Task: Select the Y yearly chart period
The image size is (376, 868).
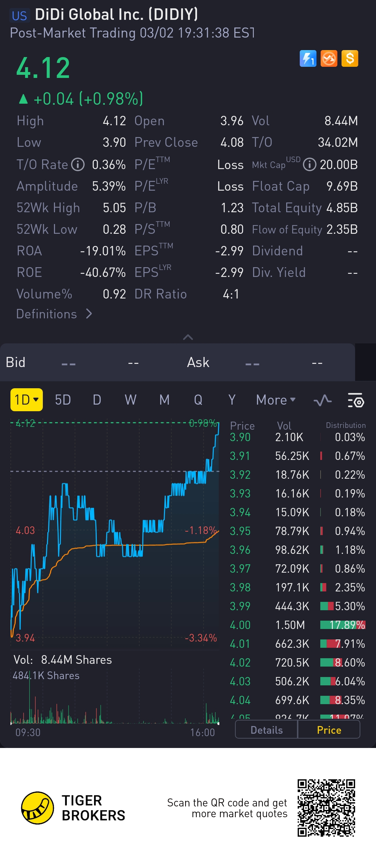Action: tap(232, 400)
